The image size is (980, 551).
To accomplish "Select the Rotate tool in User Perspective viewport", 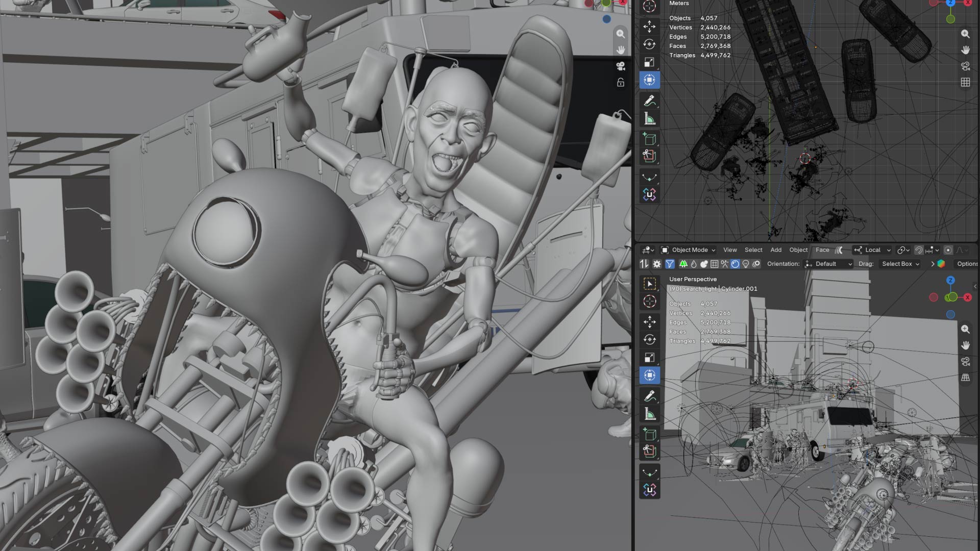I will coord(649,339).
